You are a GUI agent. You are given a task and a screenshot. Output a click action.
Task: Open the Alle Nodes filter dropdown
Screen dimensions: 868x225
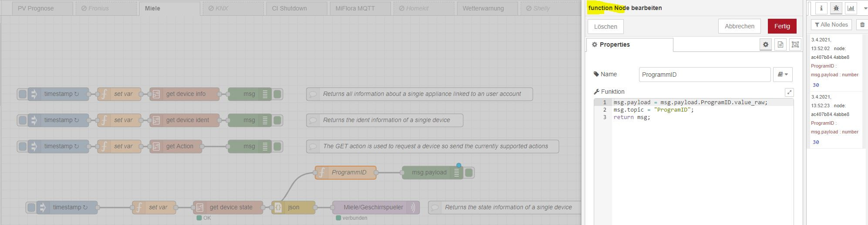click(831, 25)
